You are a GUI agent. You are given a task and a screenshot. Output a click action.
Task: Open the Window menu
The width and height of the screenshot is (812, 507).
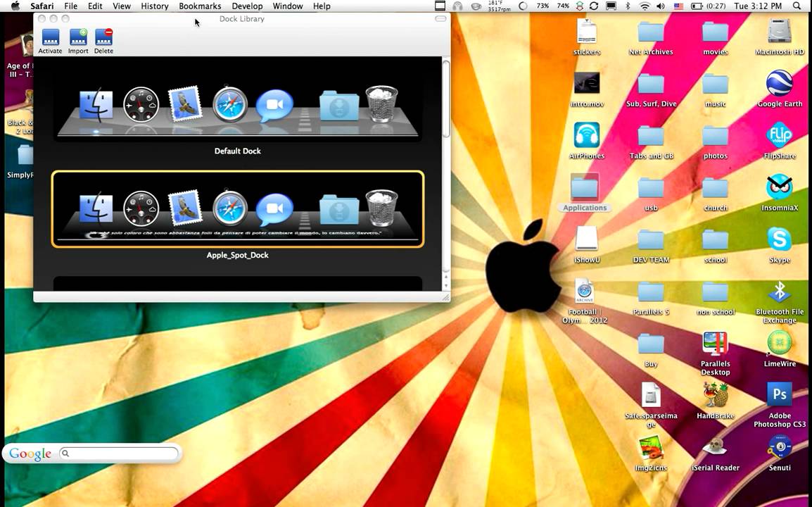[x=288, y=6]
